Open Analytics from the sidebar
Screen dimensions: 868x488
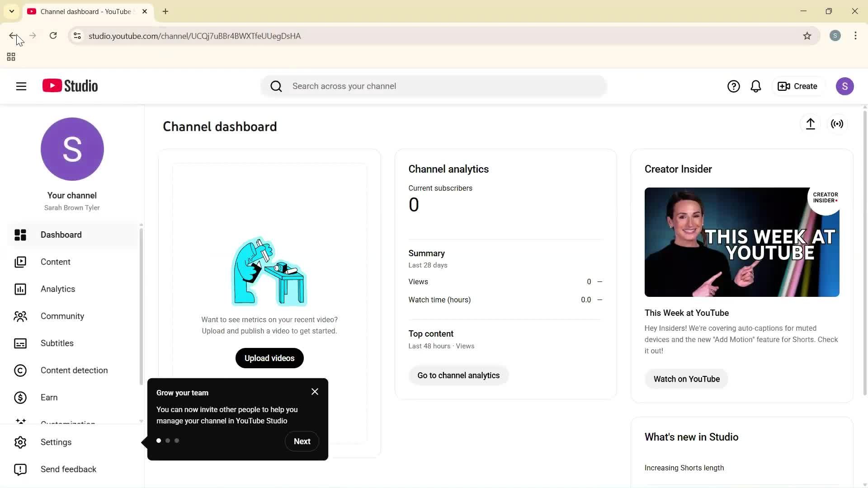tap(57, 289)
